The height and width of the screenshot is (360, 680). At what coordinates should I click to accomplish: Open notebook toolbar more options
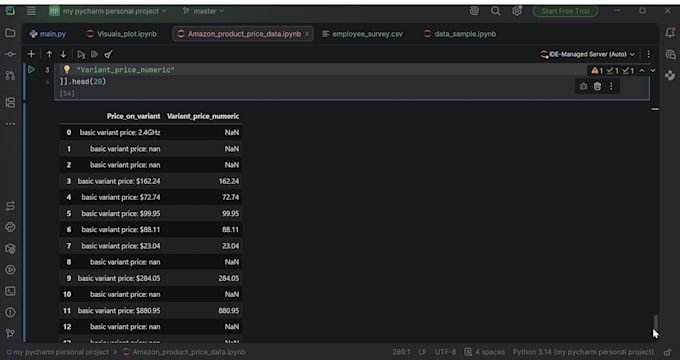[x=648, y=54]
